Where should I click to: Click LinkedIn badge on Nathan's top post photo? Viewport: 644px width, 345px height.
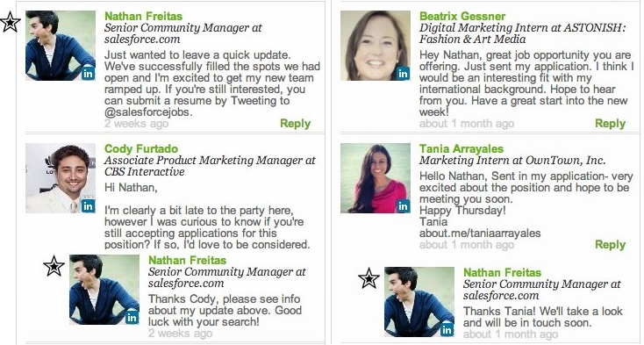click(88, 74)
